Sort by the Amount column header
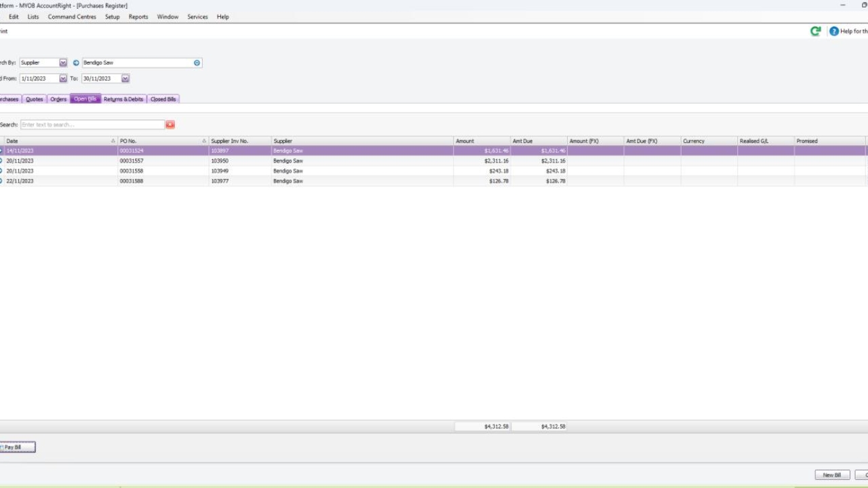 (x=482, y=141)
